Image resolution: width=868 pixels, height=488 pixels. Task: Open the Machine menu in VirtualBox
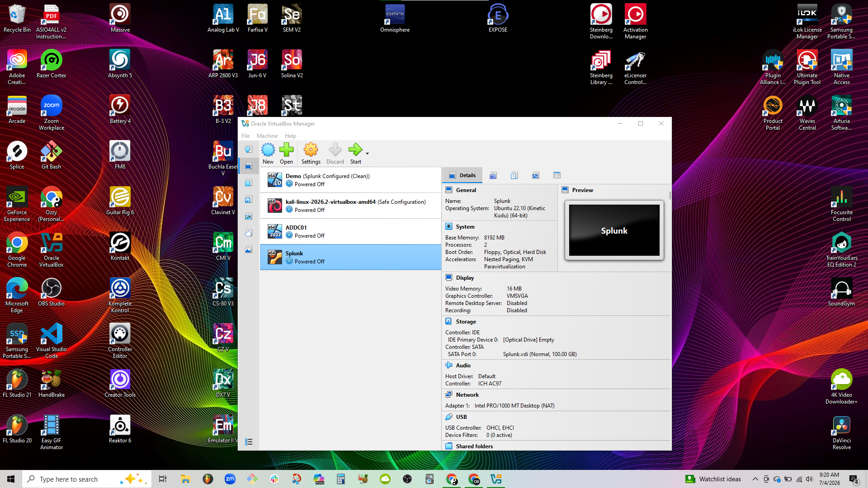tap(267, 136)
